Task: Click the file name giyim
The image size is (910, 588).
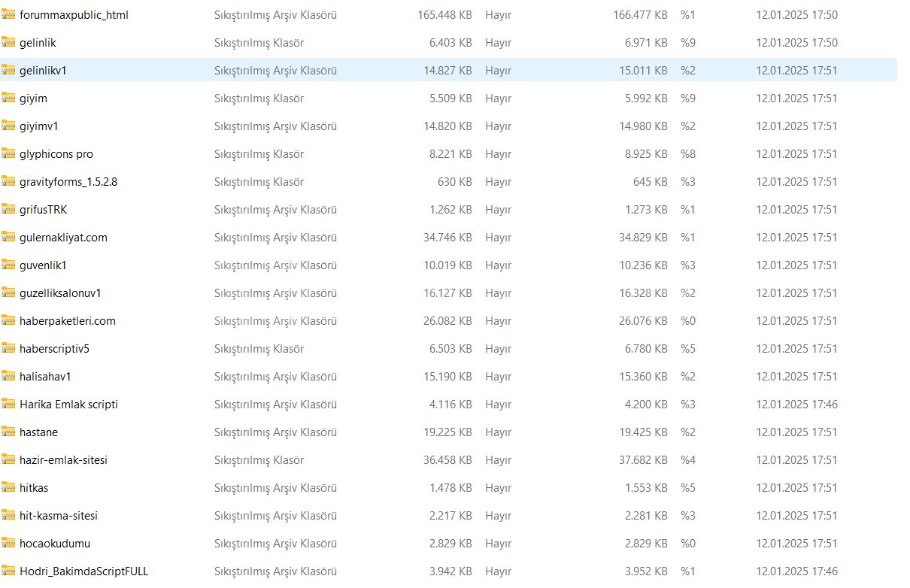Action: pyautogui.click(x=33, y=99)
